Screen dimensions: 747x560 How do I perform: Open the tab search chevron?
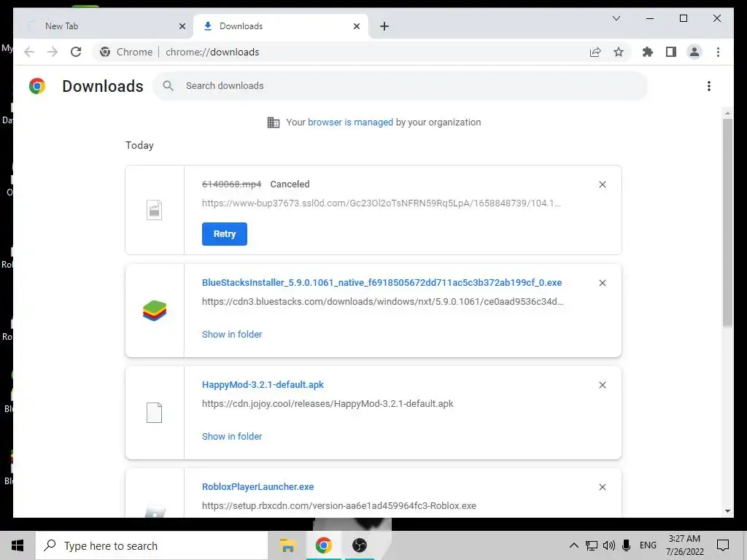616,18
